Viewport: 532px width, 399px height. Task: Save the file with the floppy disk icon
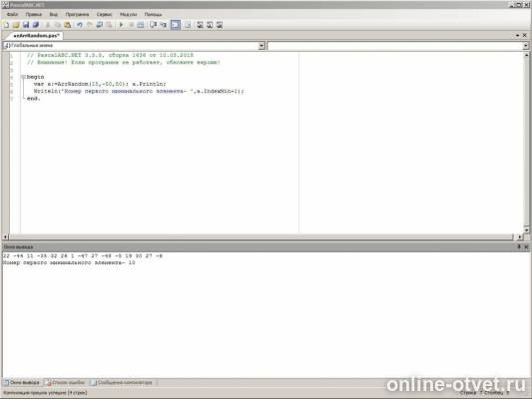26,25
